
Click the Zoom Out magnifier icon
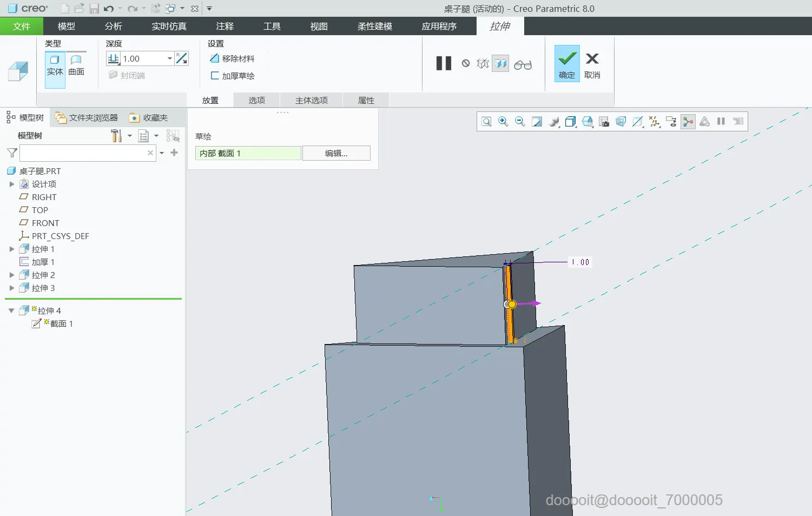click(520, 122)
